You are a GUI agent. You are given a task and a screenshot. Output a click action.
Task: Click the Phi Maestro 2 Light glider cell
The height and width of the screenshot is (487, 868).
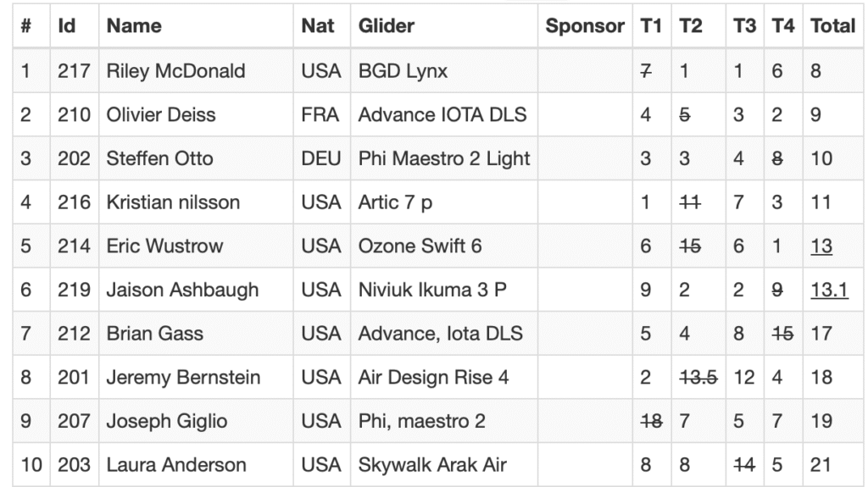(x=444, y=158)
